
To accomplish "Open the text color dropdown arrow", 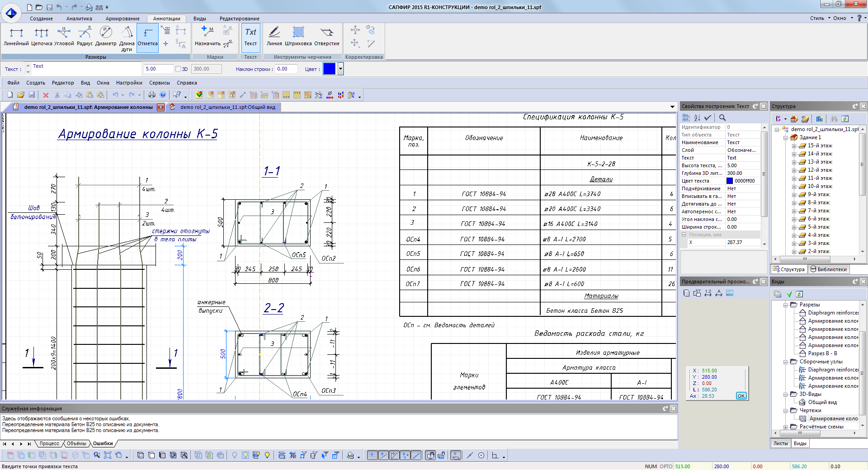I will tap(340, 69).
